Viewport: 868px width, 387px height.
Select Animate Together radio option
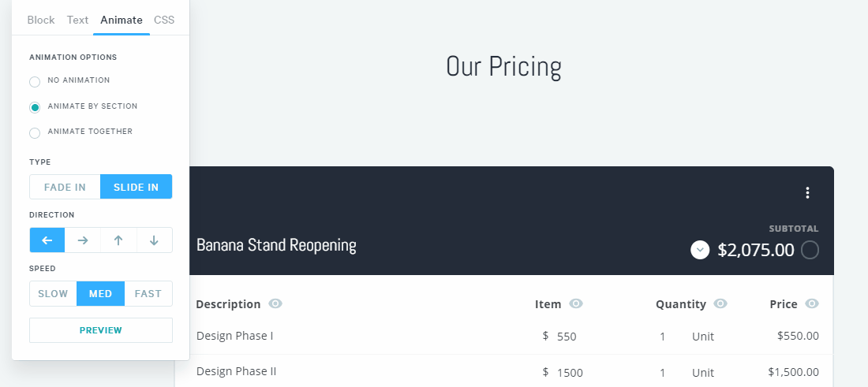pos(35,133)
